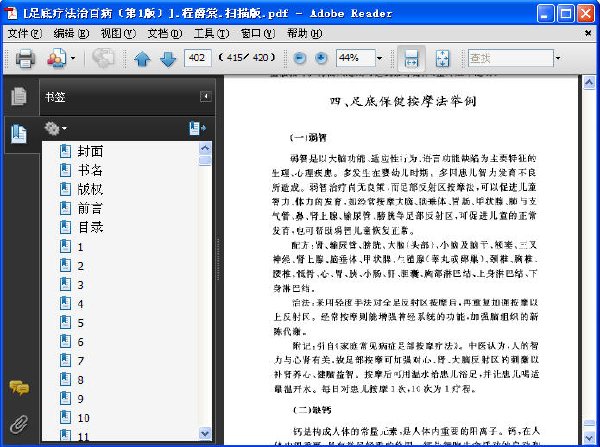Click the bookmarks list scrollbar thumb
Viewport: 600px width, 447px height.
205,160
